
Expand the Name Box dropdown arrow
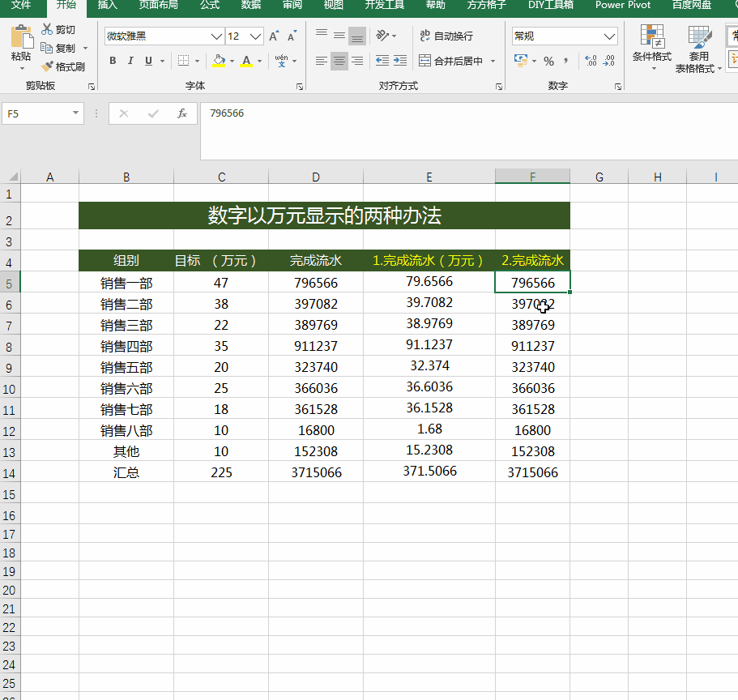(75, 113)
